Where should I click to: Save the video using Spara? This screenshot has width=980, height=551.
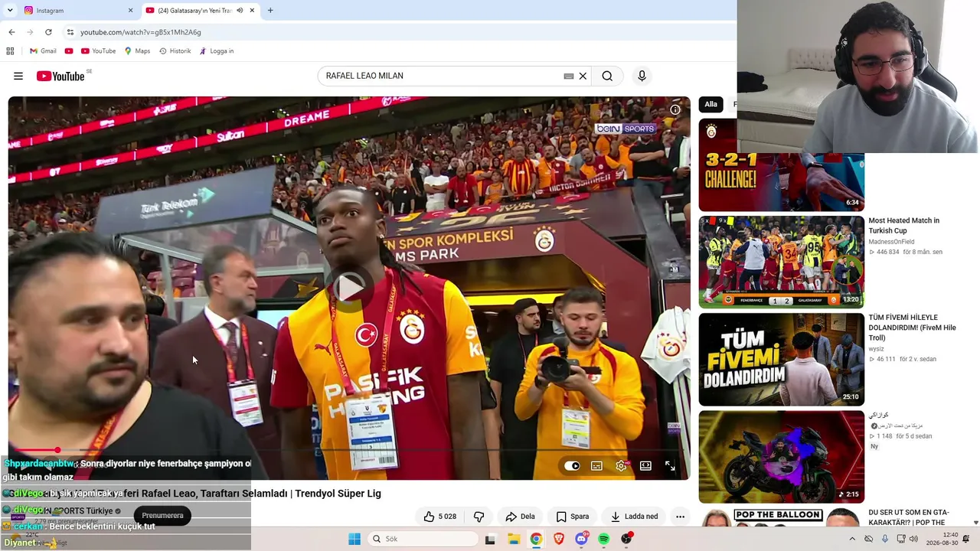[x=573, y=517]
